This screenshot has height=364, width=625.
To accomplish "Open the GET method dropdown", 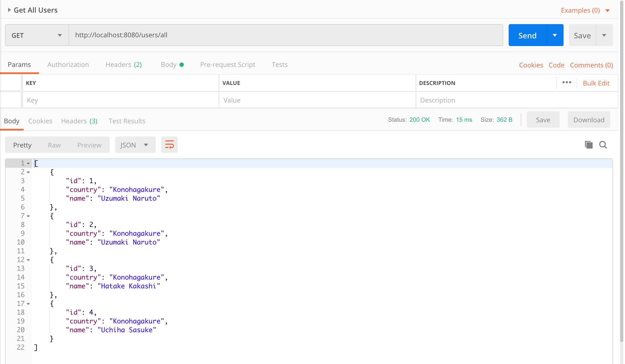I will (x=37, y=35).
